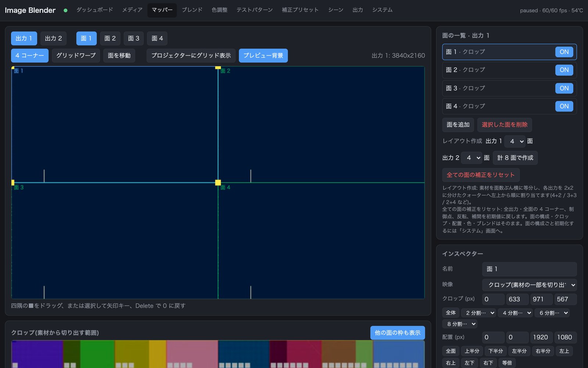Select 面 2 · クロップ row in list
This screenshot has width=588, height=368.
509,70
